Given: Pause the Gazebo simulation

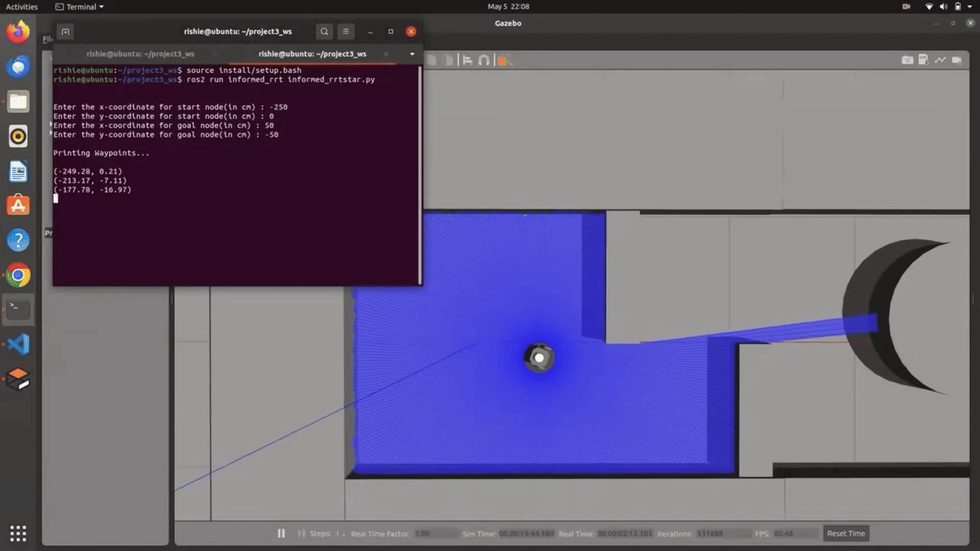Looking at the screenshot, I should pyautogui.click(x=281, y=533).
